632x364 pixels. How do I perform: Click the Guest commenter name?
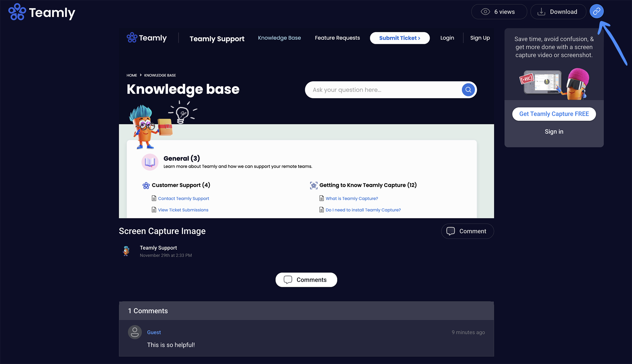click(154, 332)
